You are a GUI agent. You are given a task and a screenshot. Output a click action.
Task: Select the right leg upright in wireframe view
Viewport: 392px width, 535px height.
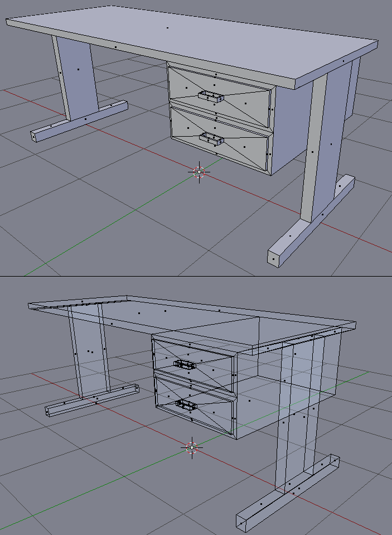(x=299, y=413)
